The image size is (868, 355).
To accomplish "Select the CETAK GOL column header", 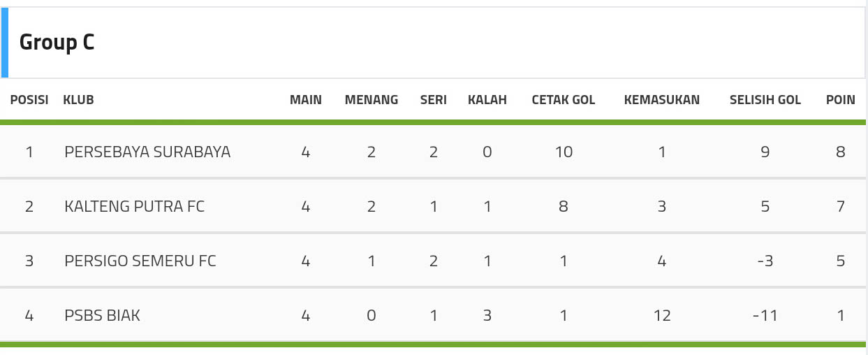I will click(564, 100).
